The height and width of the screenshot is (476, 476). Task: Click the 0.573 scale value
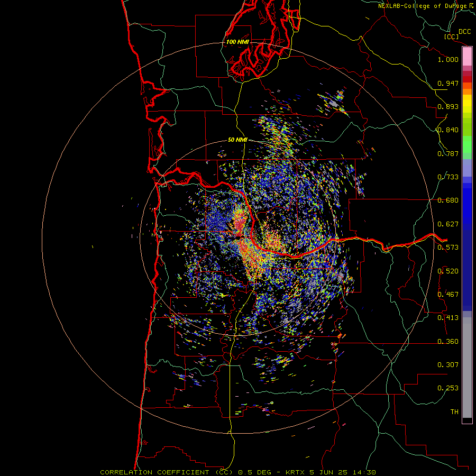pyautogui.click(x=448, y=248)
